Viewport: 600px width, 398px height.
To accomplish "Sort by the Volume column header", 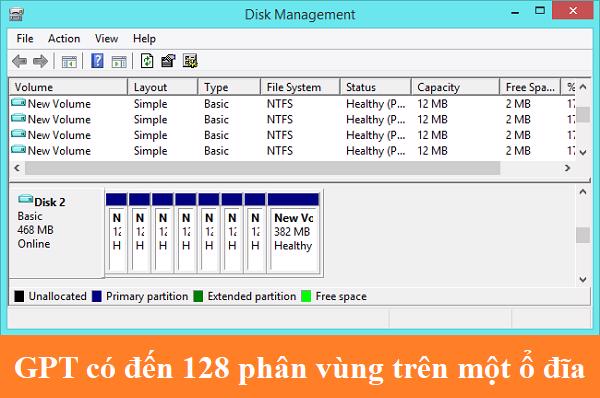I will [x=68, y=87].
